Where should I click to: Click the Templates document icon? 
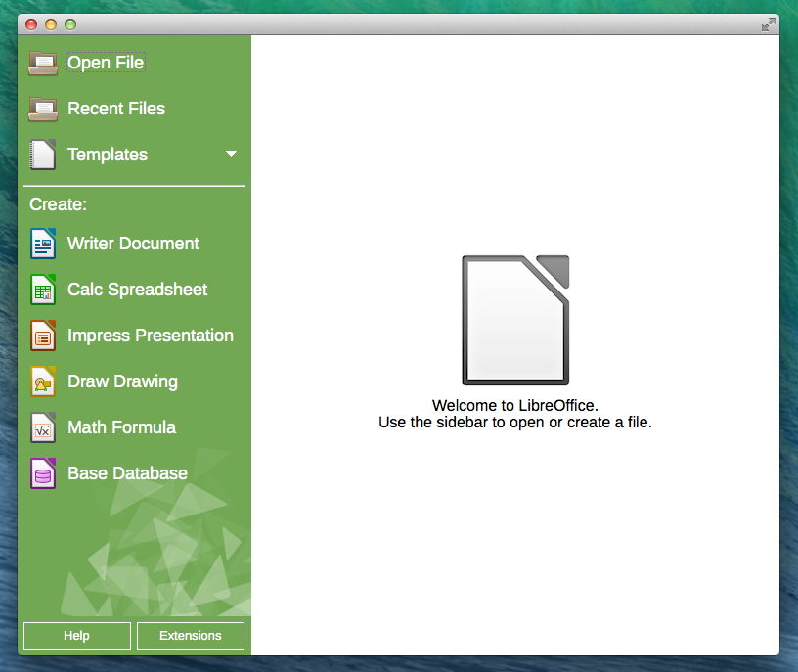[43, 154]
